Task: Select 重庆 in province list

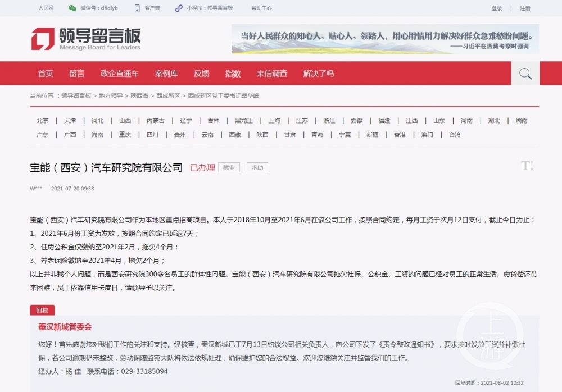Action: [125, 135]
